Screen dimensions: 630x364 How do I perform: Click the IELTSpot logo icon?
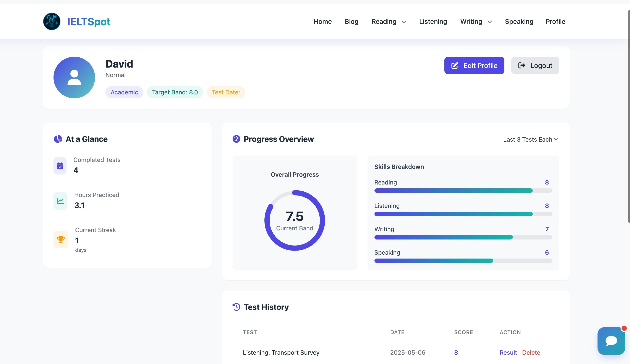(x=52, y=21)
